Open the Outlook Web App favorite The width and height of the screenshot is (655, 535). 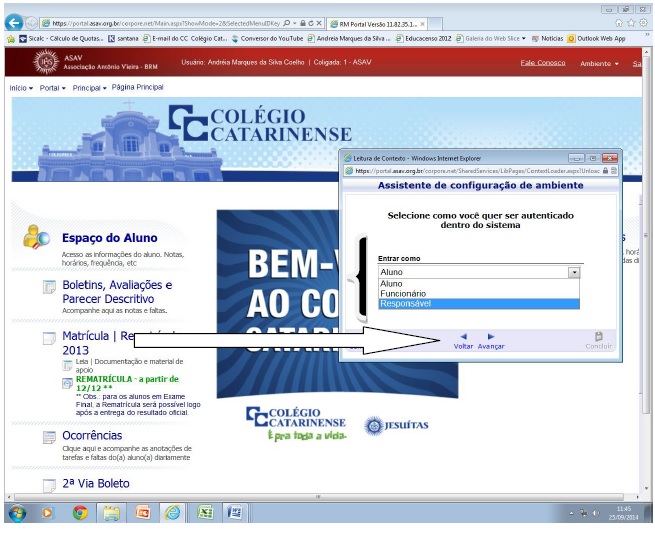click(597, 38)
